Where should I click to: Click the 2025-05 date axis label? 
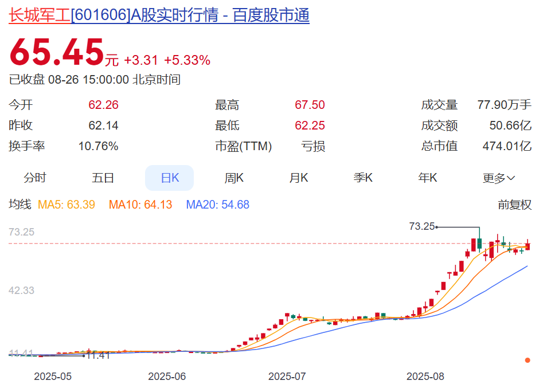pyautogui.click(x=53, y=377)
